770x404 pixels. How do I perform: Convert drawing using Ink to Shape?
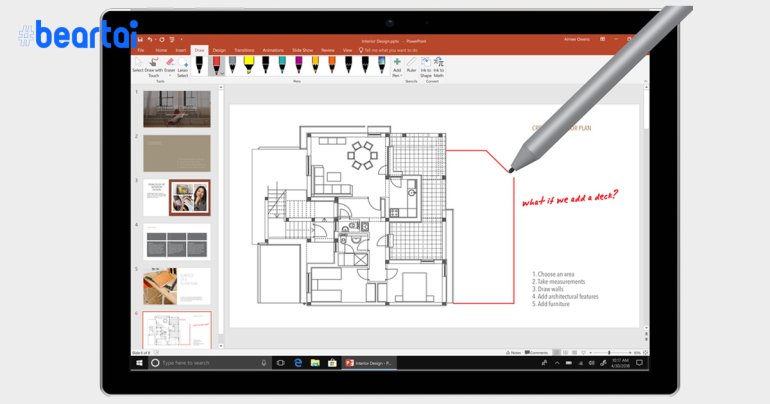pyautogui.click(x=426, y=64)
